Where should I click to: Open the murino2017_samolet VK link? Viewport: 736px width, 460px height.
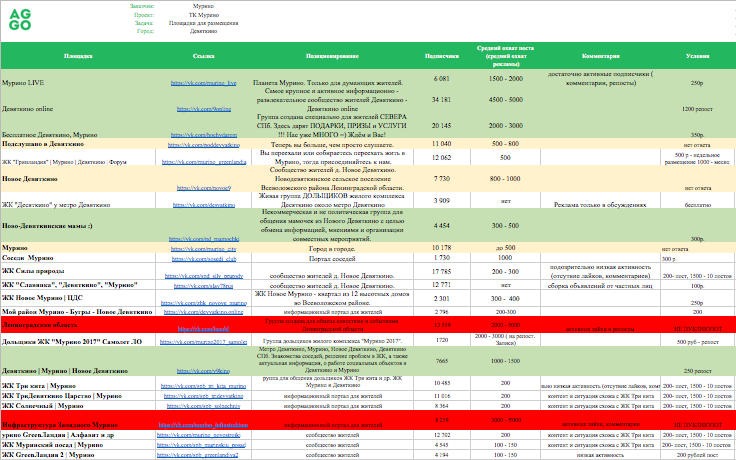[204, 342]
